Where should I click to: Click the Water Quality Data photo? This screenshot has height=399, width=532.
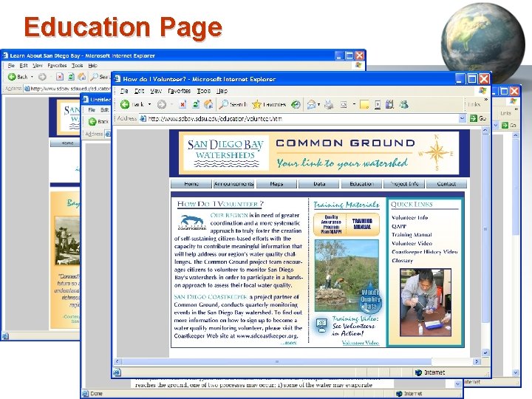point(347,276)
